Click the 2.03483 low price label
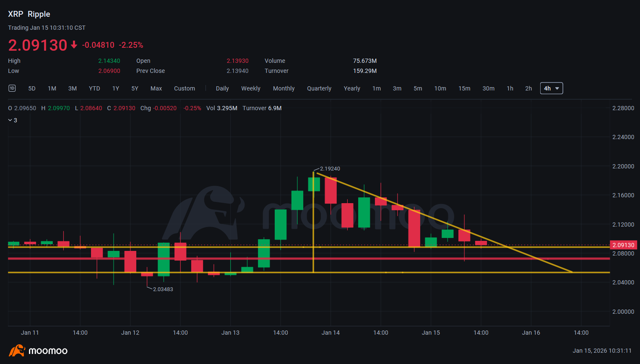 (163, 289)
